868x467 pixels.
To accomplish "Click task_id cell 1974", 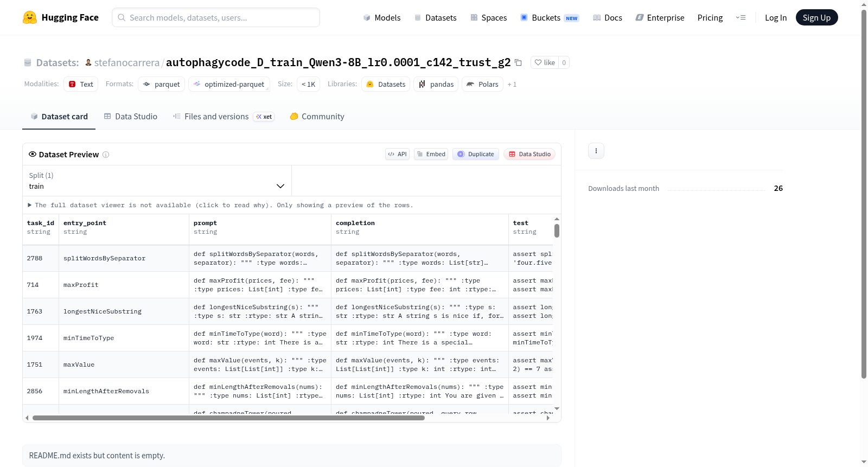I will click(41, 338).
